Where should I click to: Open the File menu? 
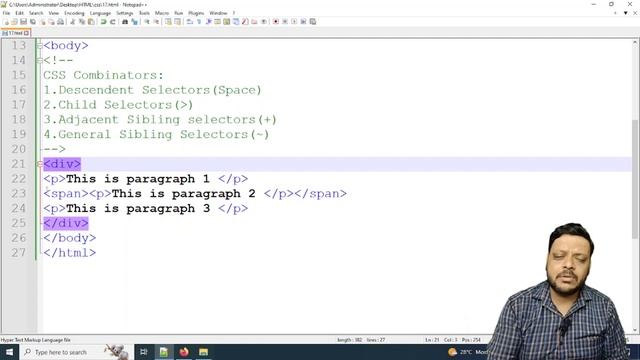click(6, 13)
